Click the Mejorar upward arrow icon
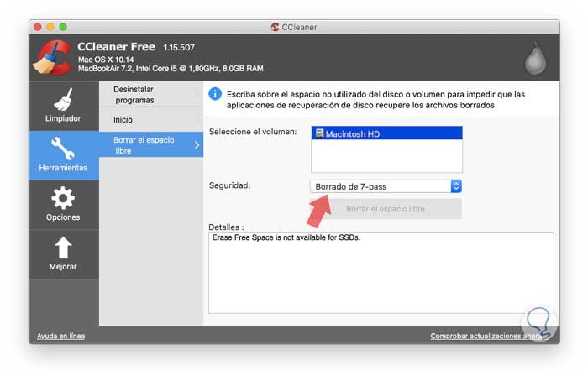This screenshot has width=588, height=381. (x=63, y=248)
